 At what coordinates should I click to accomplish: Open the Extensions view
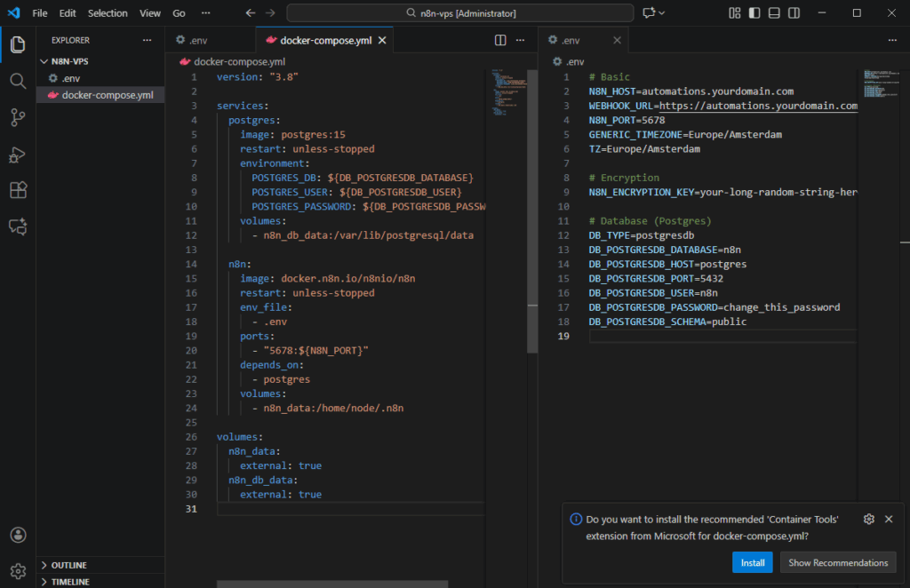18,190
